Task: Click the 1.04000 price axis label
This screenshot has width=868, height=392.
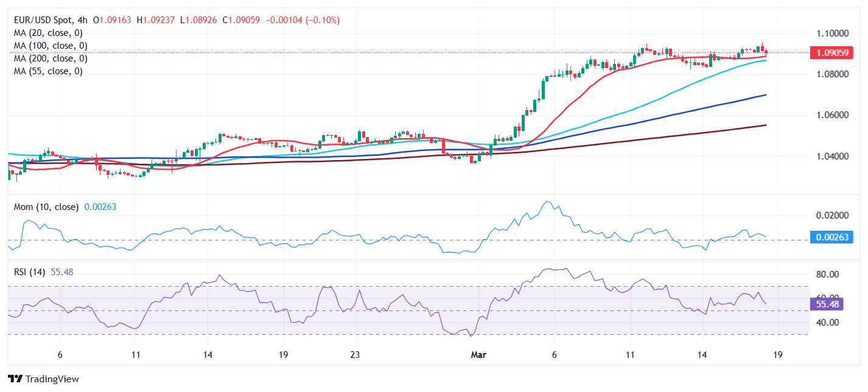Action: click(x=831, y=156)
